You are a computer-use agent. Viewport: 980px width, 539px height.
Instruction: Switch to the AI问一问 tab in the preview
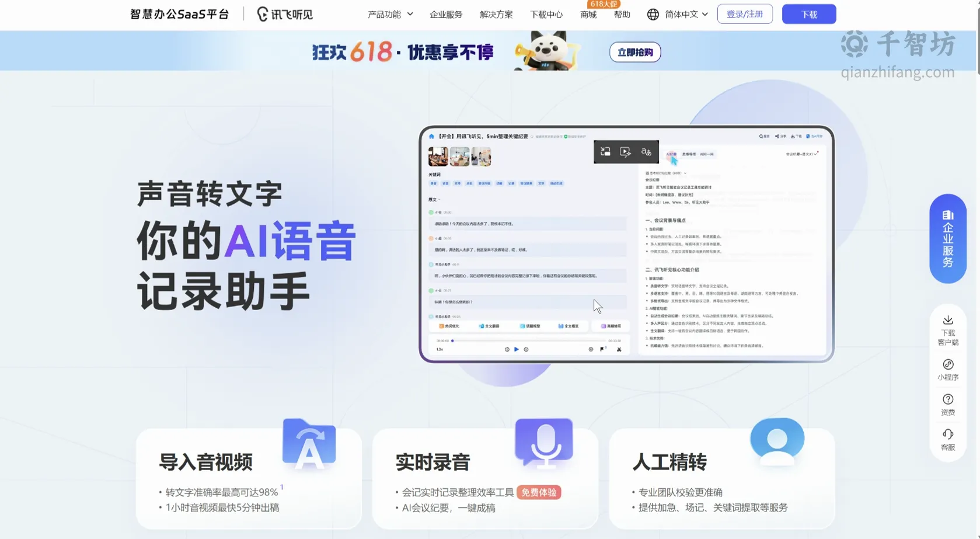pos(707,154)
